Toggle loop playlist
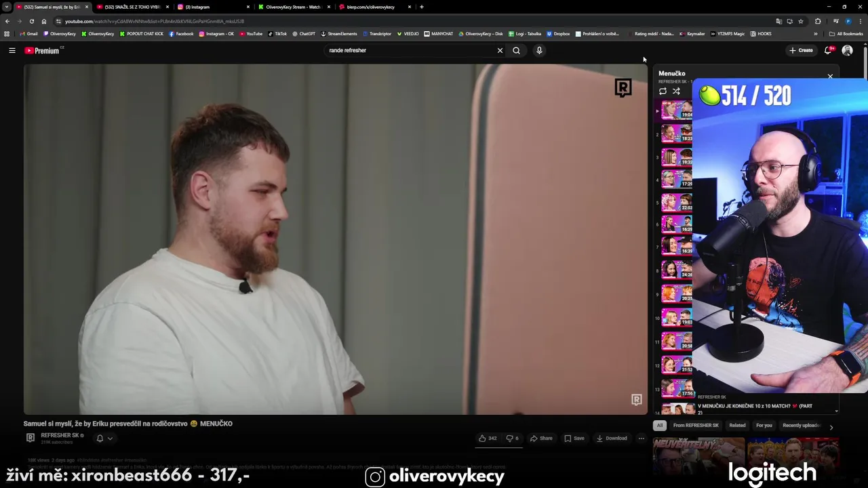868x488 pixels. point(663,91)
